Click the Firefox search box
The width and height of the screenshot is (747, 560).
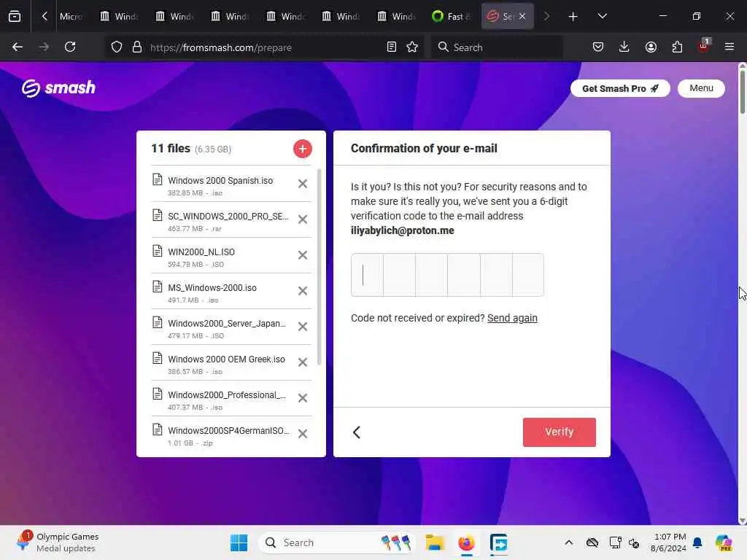click(497, 47)
